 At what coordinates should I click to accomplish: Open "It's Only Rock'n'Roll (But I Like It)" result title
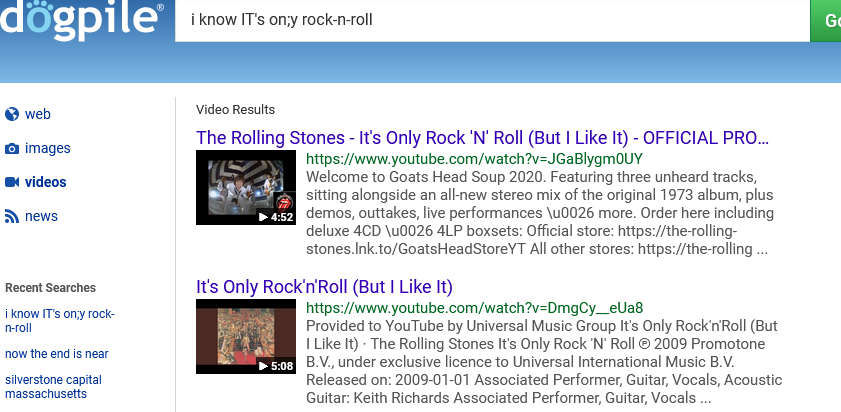pos(324,287)
